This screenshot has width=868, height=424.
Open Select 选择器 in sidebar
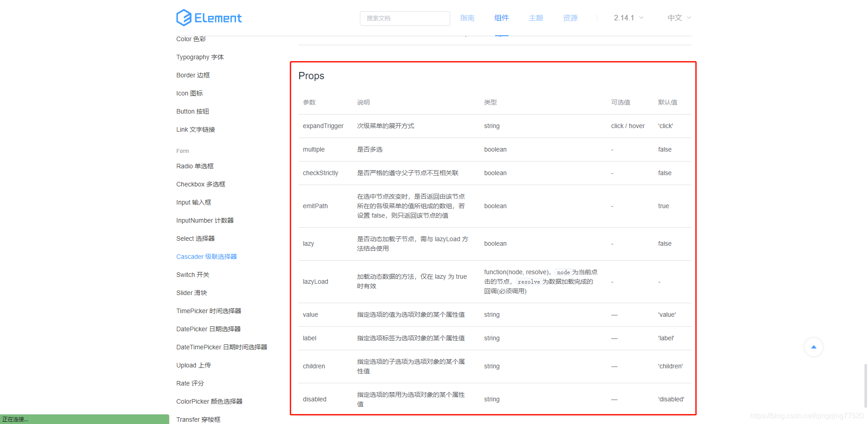[195, 238]
